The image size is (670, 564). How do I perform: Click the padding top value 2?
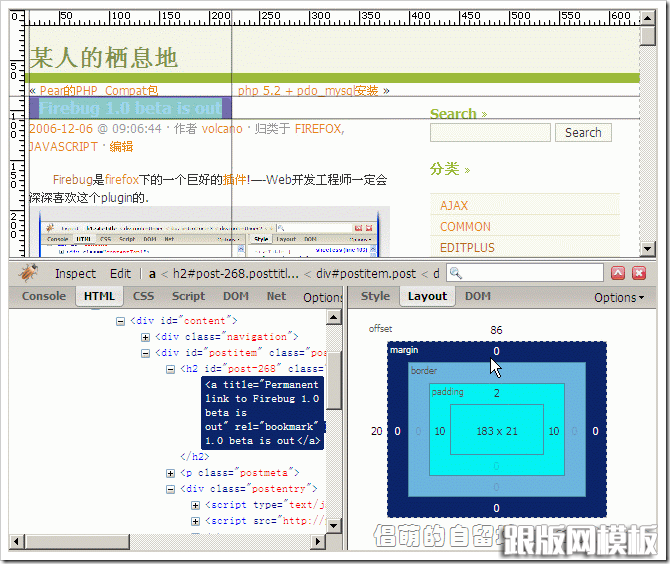pyautogui.click(x=497, y=393)
